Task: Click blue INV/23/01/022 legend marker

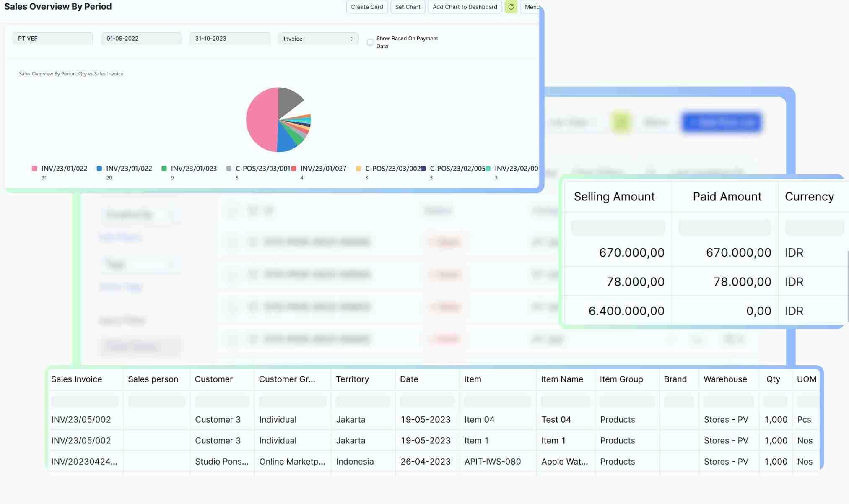Action: point(99,169)
